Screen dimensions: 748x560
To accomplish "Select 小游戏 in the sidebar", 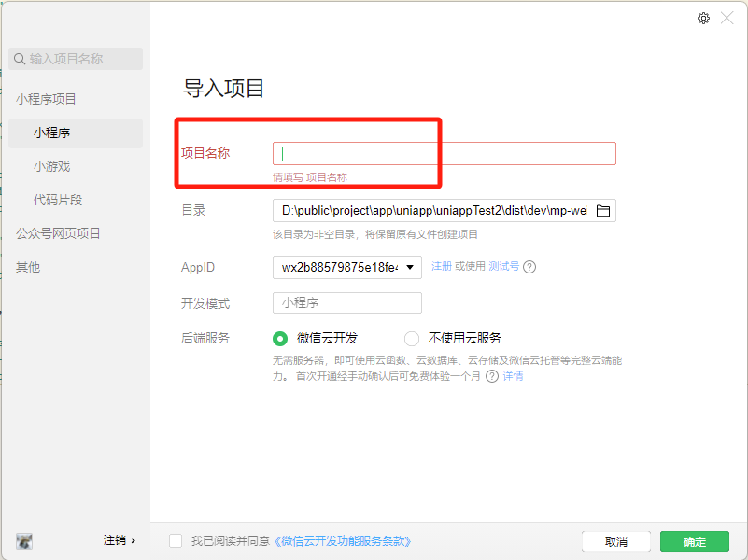I will pyautogui.click(x=52, y=166).
